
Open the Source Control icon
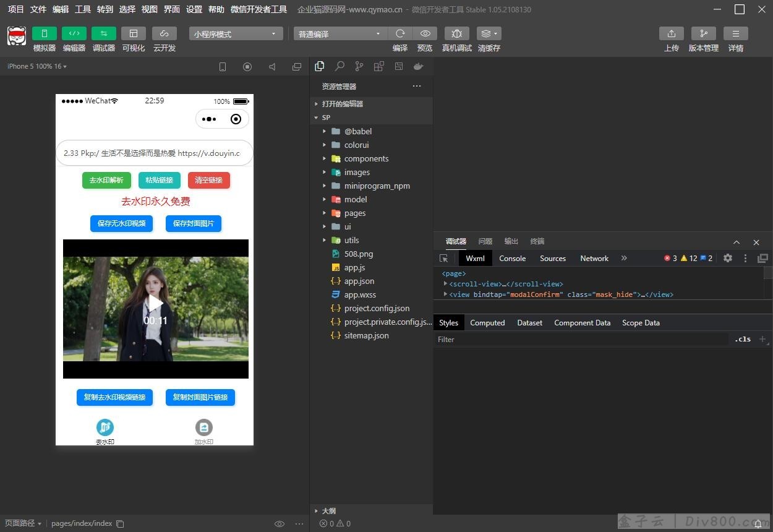[359, 66]
